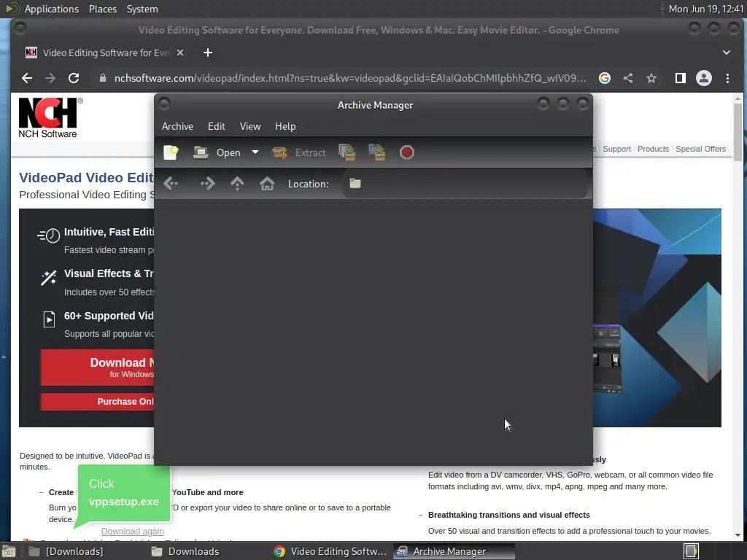Click the Purchase Online button
Image resolution: width=747 pixels, height=560 pixels.
tap(97, 402)
